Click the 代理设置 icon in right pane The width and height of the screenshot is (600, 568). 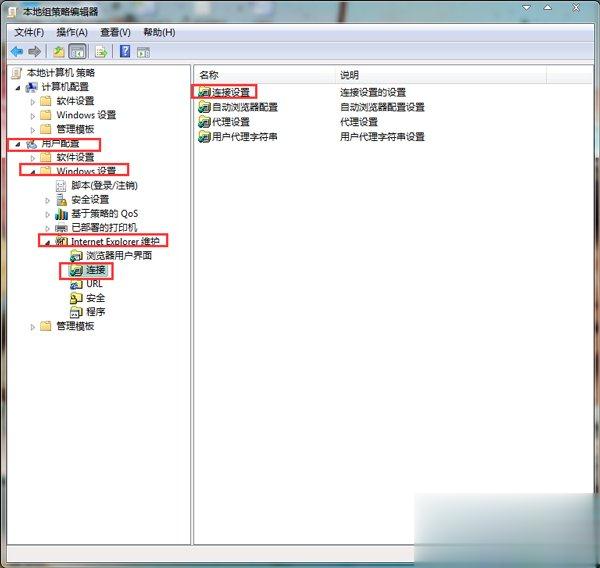pyautogui.click(x=204, y=122)
